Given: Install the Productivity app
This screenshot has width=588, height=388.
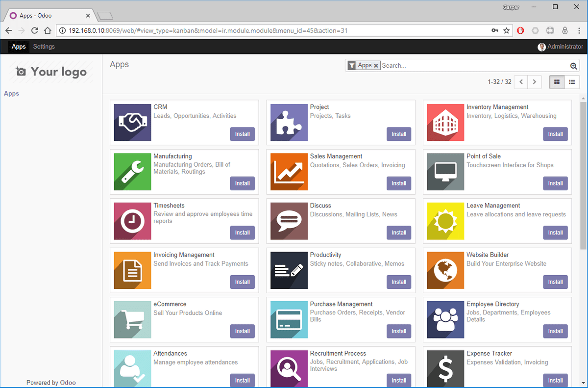Looking at the screenshot, I should click(x=399, y=282).
